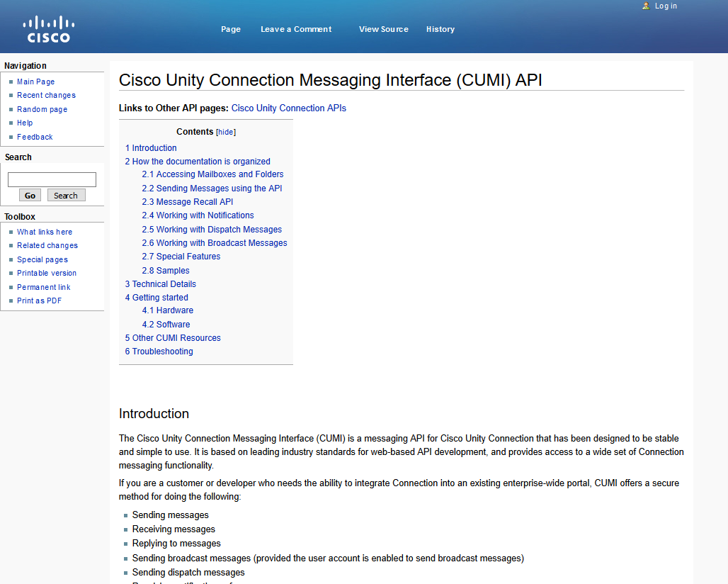Jump to 2.4 Working with Notifications

(x=198, y=215)
